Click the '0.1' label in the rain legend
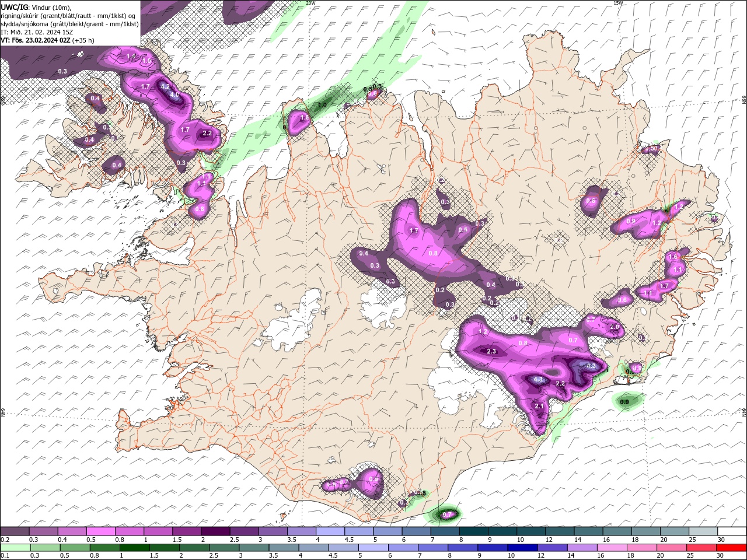Image resolution: width=747 pixels, height=560 pixels. click(5, 556)
